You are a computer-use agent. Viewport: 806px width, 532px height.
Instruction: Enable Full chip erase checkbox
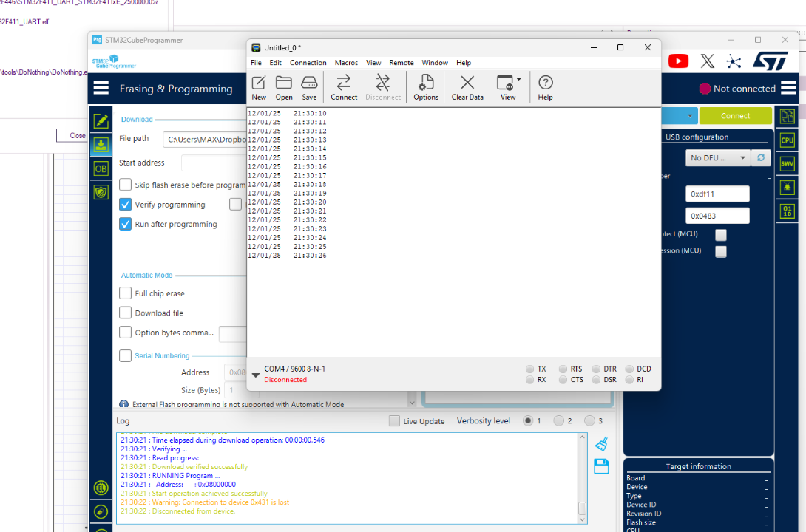tap(125, 293)
